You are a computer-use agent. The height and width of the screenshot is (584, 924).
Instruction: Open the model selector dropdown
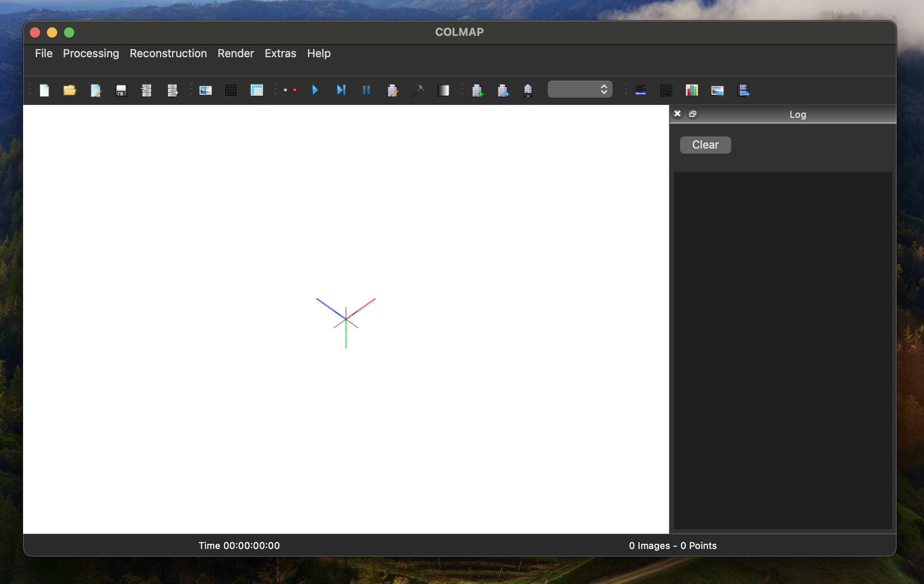[580, 89]
